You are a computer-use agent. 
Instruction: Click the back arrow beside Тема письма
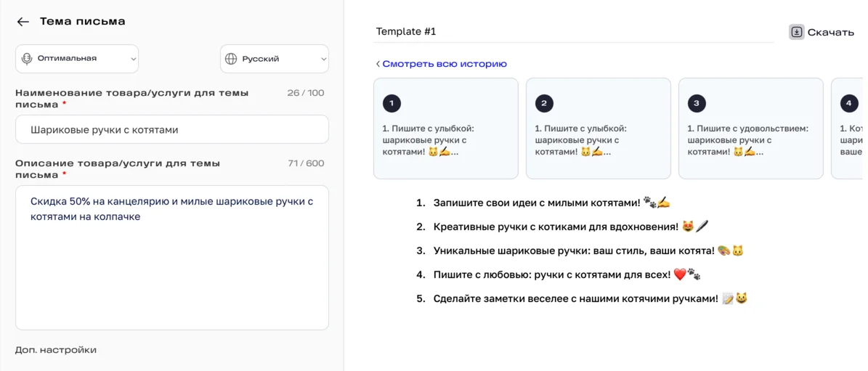23,22
